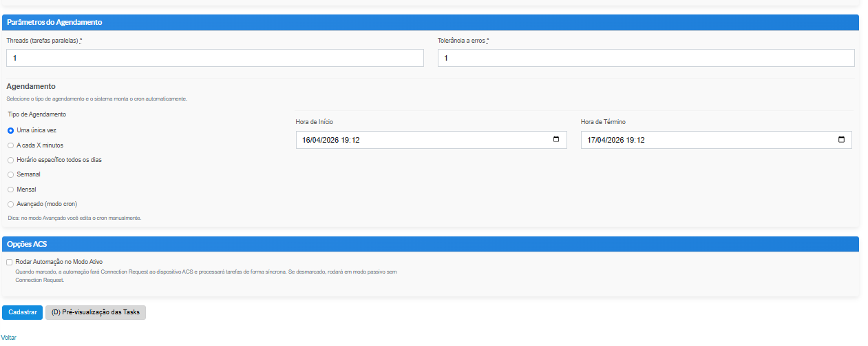868x346 pixels.
Task: Click the 'Selecione o tipo de agendamento' helper text
Action: click(96, 99)
